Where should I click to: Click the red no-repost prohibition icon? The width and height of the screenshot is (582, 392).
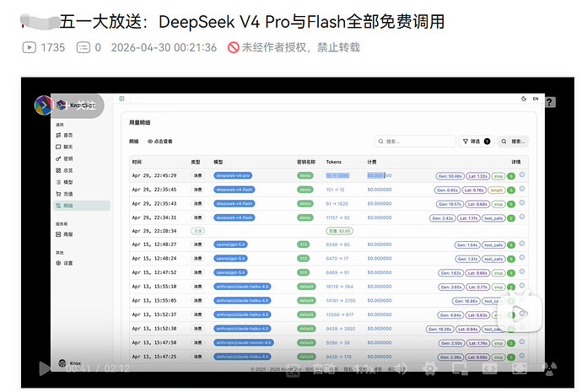pos(233,47)
